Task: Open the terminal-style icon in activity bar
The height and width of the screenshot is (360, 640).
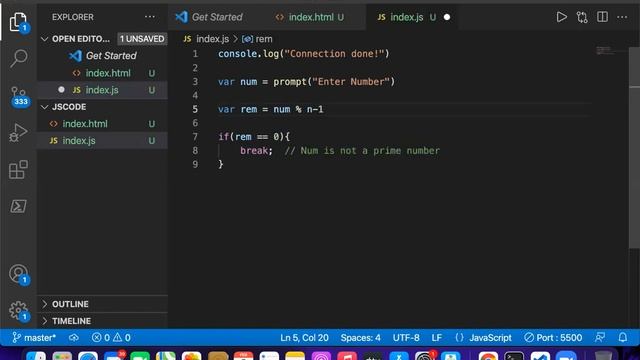Action: coord(18,206)
